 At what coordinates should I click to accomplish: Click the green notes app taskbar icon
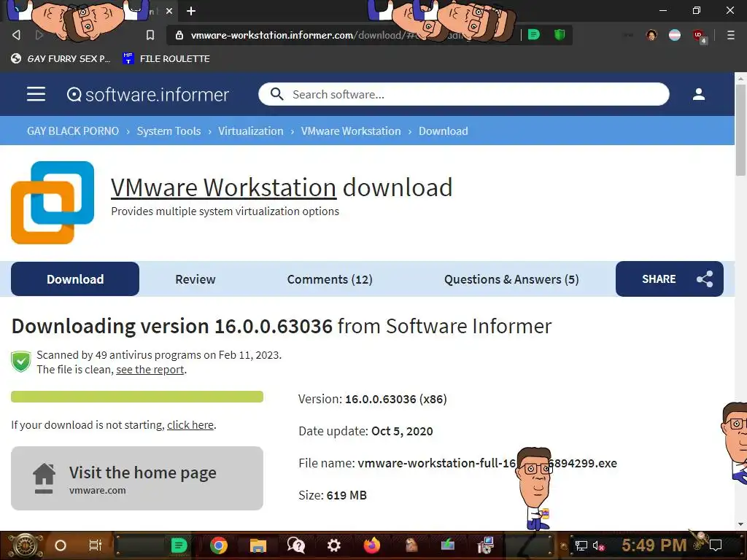(x=179, y=545)
